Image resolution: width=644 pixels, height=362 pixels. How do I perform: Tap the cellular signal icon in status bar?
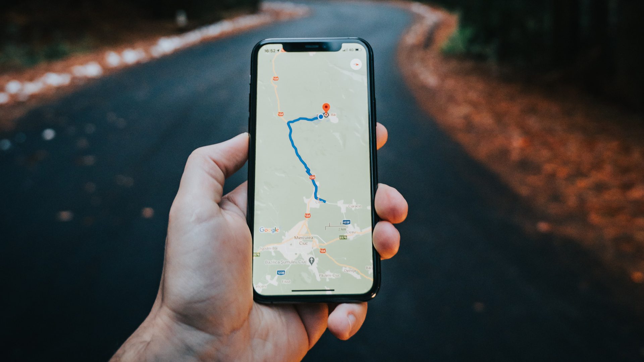[x=344, y=50]
